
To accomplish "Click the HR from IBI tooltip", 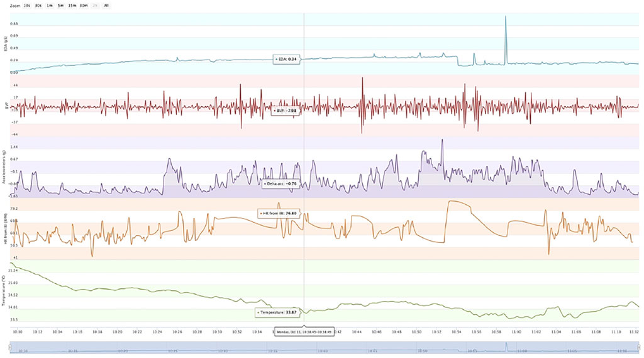I will [279, 214].
